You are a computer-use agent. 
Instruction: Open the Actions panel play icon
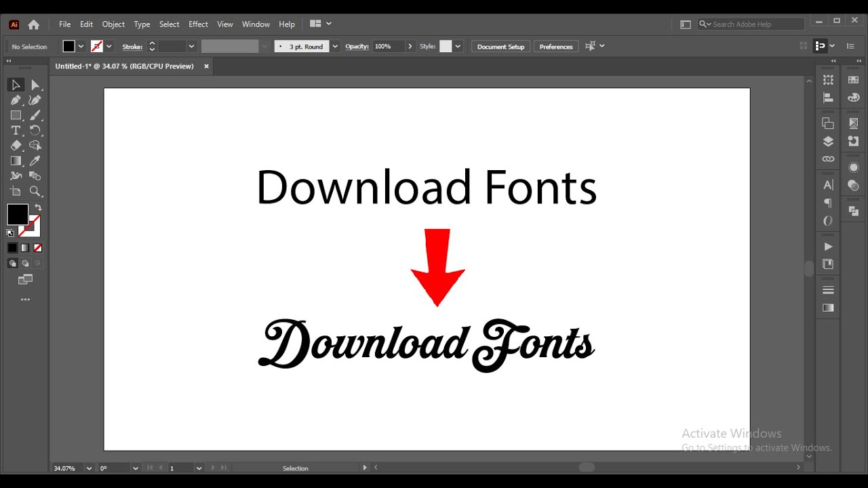[x=828, y=247]
